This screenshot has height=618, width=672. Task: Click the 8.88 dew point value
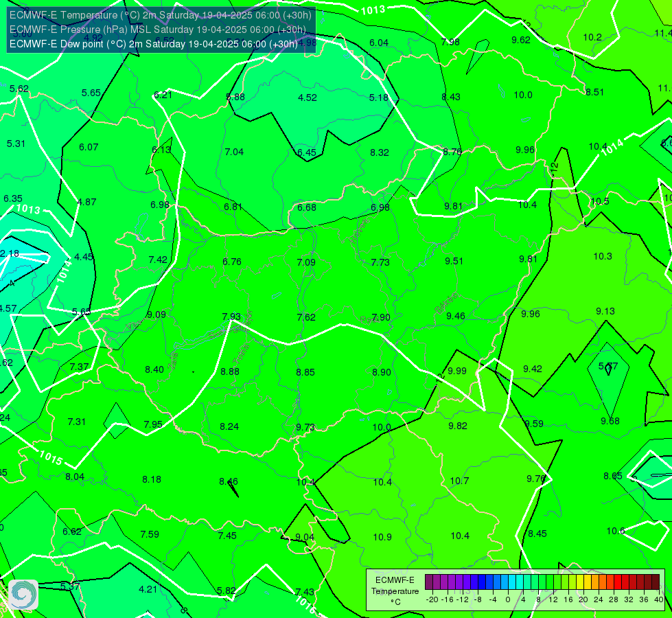230,371
